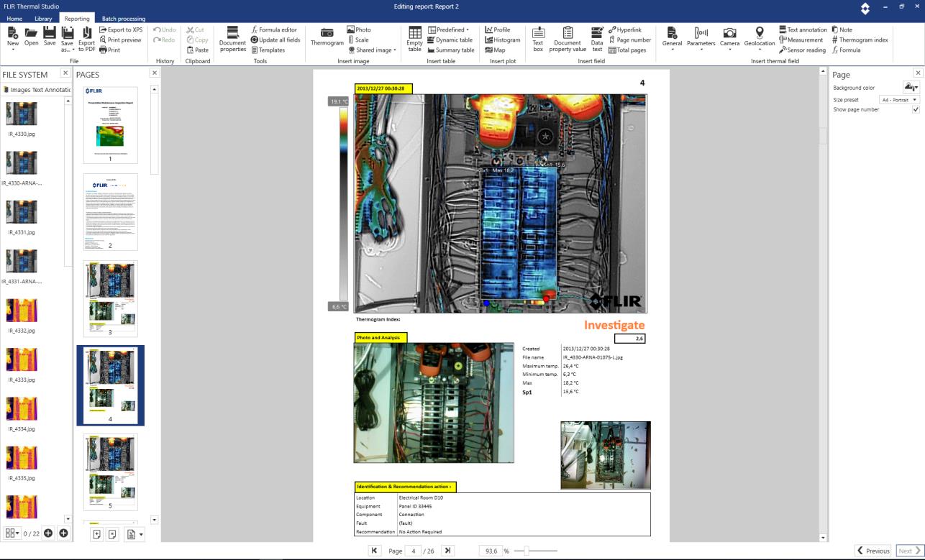Switch to the Library tab
The image size is (925, 560).
43,19
